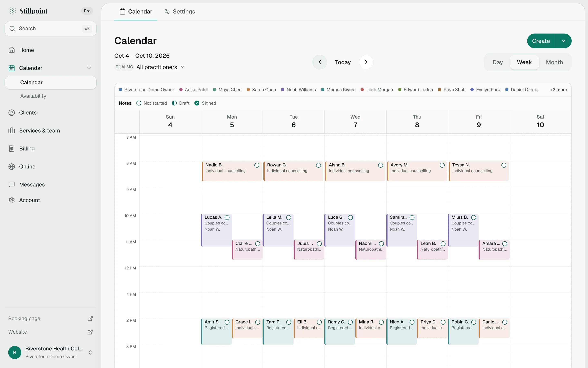Screen dimensions: 588x368
Task: Click the Settings sliders icon
Action: tap(167, 11)
